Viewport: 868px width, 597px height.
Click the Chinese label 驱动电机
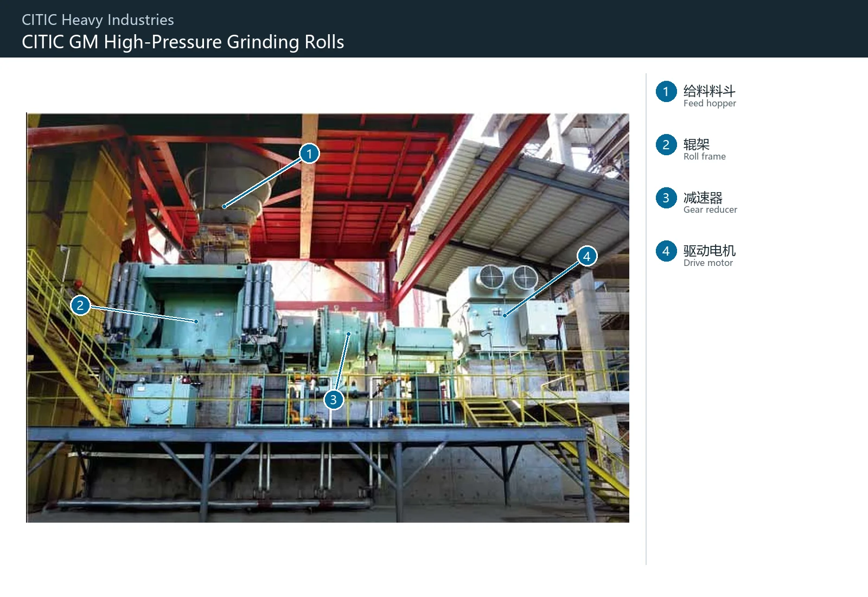coord(709,250)
